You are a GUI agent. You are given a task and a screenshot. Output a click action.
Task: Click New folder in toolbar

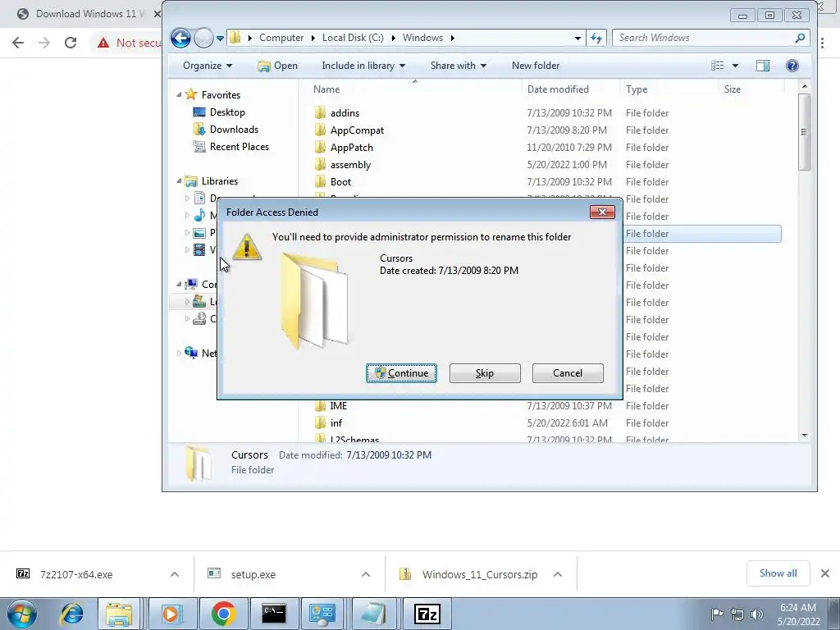[536, 66]
